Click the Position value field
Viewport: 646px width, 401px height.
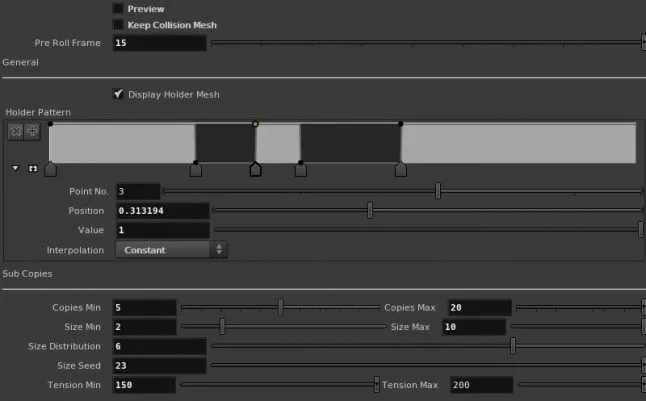click(163, 211)
